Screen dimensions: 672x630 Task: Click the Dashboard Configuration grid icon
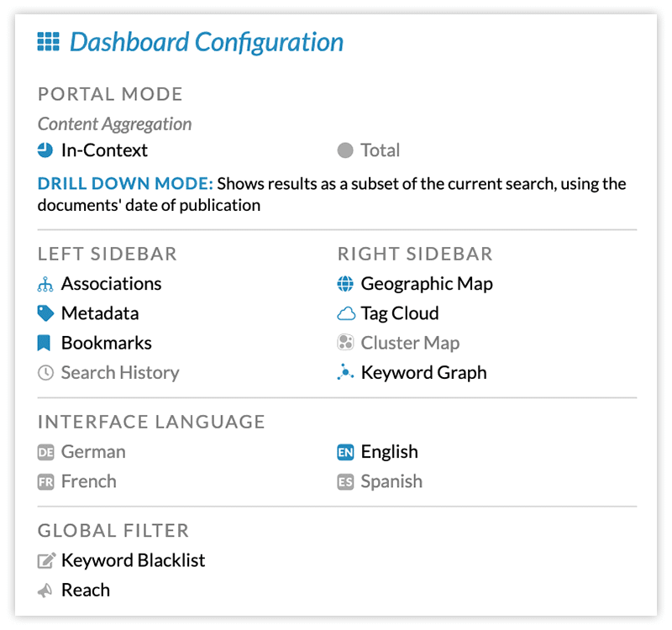(x=48, y=42)
